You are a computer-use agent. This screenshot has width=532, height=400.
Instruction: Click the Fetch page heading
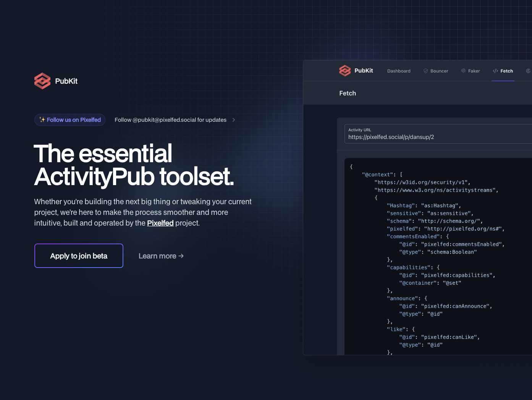point(348,93)
